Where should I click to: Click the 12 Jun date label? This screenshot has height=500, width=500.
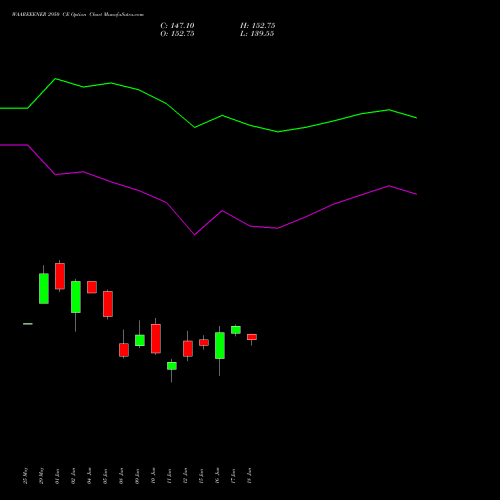(186, 476)
